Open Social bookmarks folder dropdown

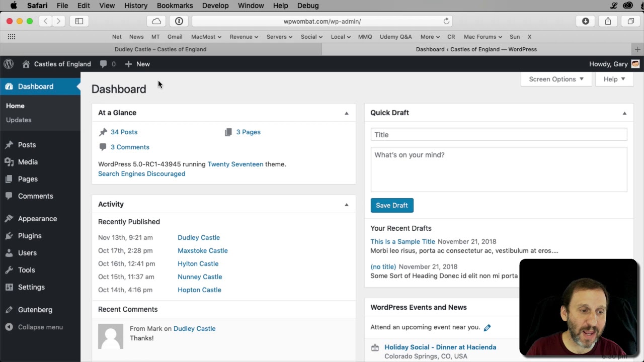pyautogui.click(x=311, y=37)
